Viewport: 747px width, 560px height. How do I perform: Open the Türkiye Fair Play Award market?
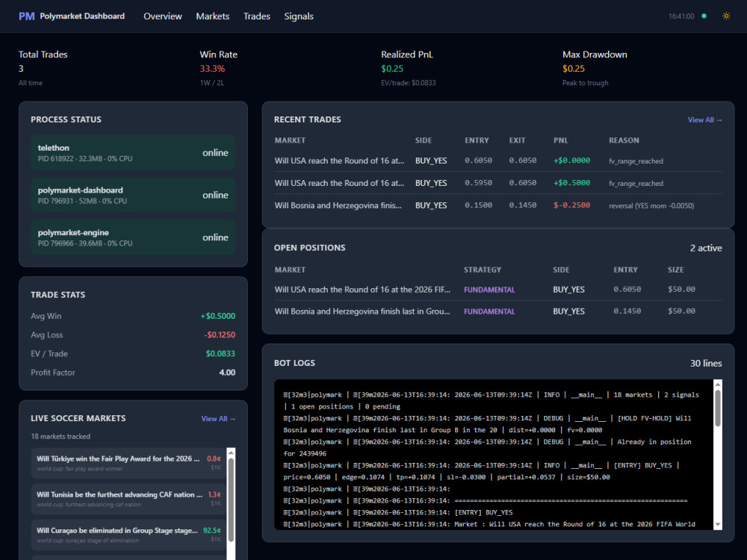click(128, 463)
